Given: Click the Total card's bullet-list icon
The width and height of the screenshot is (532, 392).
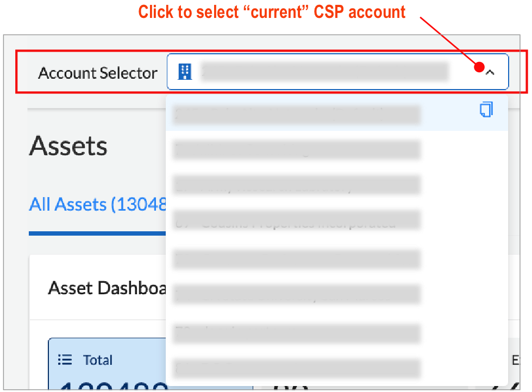Looking at the screenshot, I should pos(64,360).
